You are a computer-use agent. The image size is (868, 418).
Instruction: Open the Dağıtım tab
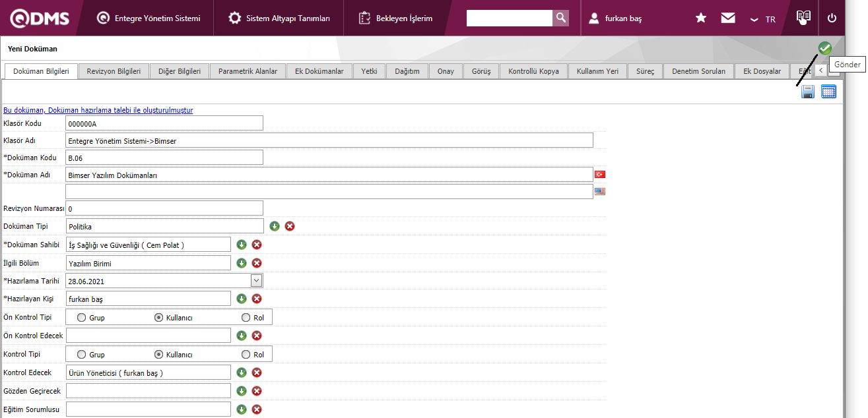tap(407, 71)
